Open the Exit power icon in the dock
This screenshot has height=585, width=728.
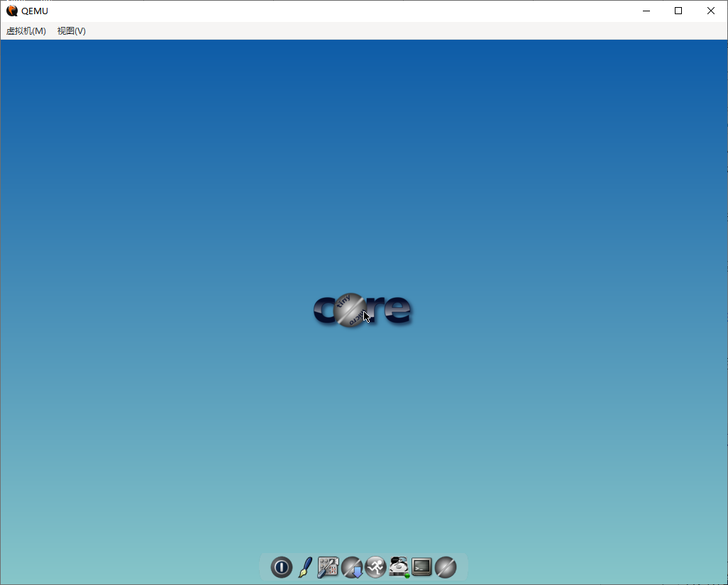click(282, 567)
